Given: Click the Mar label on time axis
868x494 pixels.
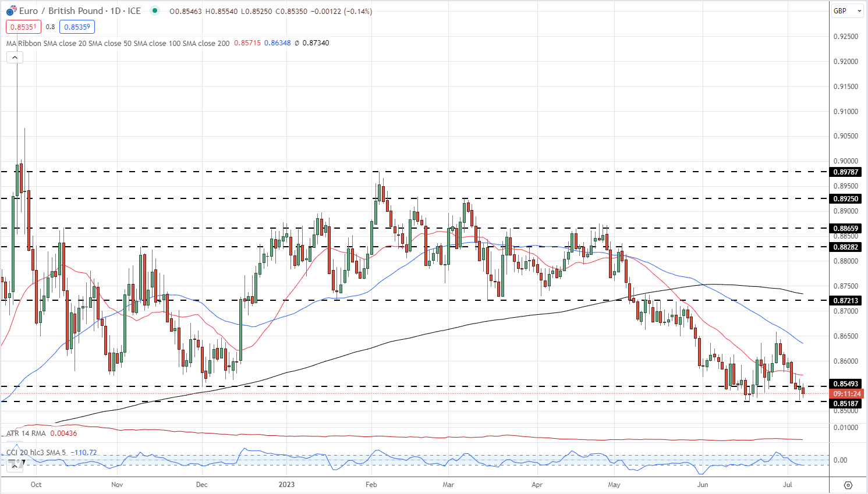Looking at the screenshot, I should pos(448,485).
